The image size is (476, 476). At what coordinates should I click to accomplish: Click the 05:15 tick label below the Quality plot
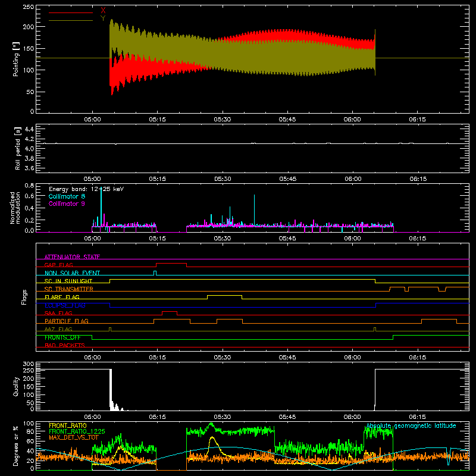tap(157, 417)
